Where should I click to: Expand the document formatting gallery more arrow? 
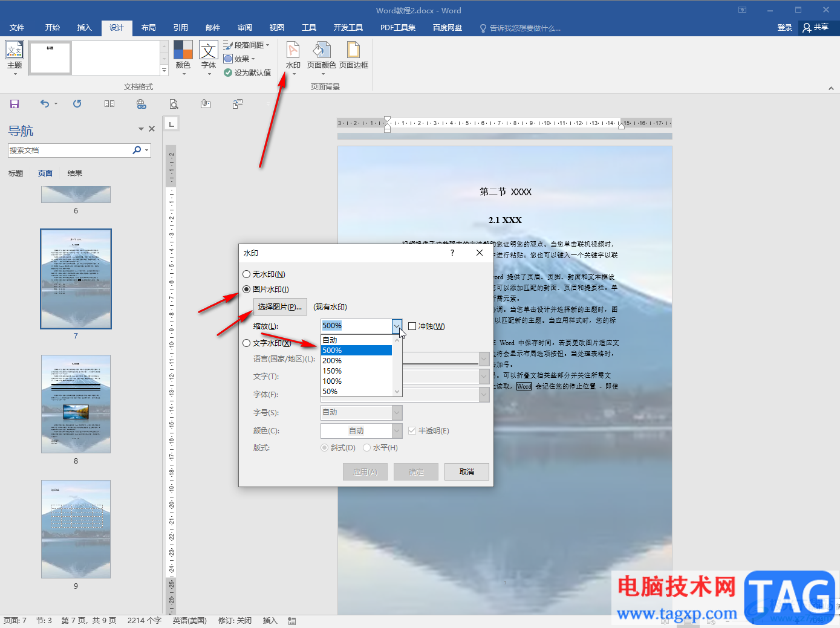(x=164, y=70)
